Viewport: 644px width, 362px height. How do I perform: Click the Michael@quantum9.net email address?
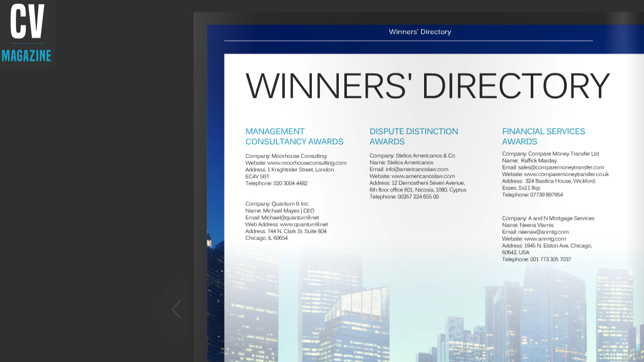290,217
